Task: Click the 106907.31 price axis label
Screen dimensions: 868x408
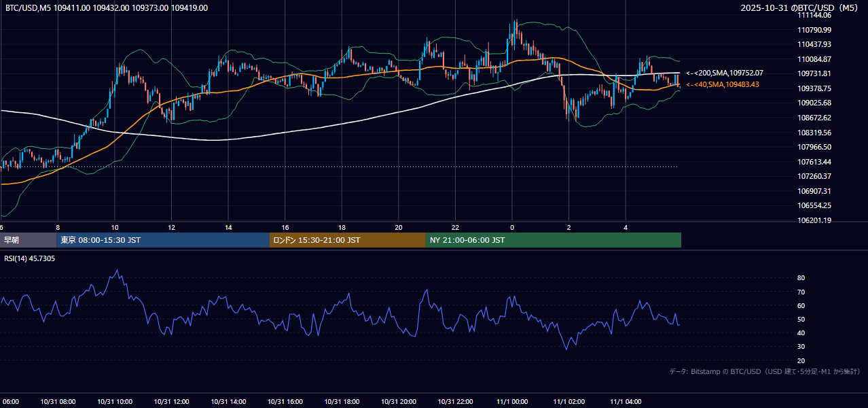Action: (814, 191)
